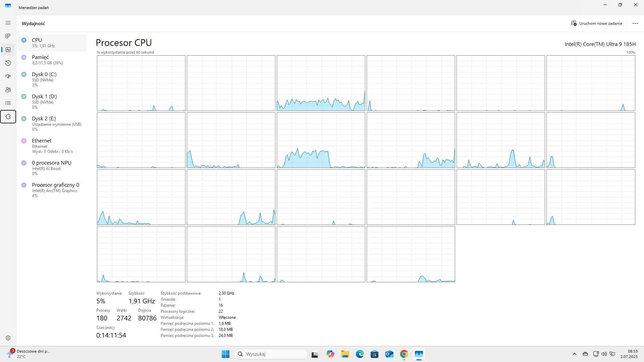Open the Windows Start menu

(225, 354)
